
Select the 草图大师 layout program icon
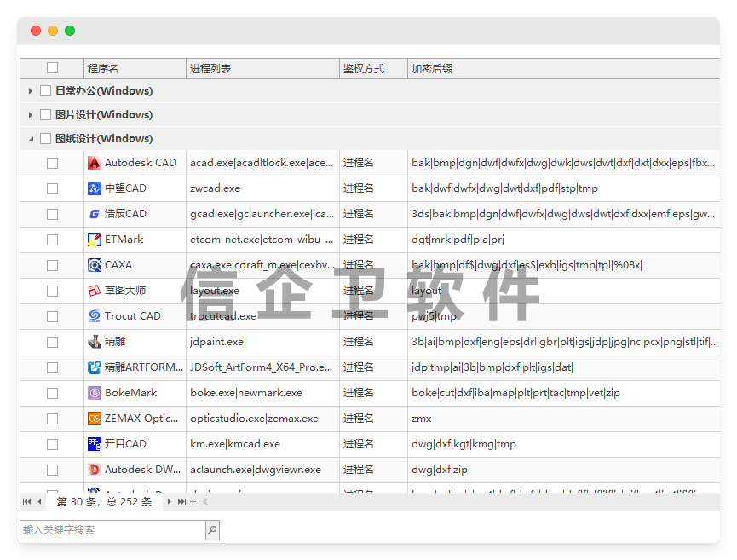94,290
